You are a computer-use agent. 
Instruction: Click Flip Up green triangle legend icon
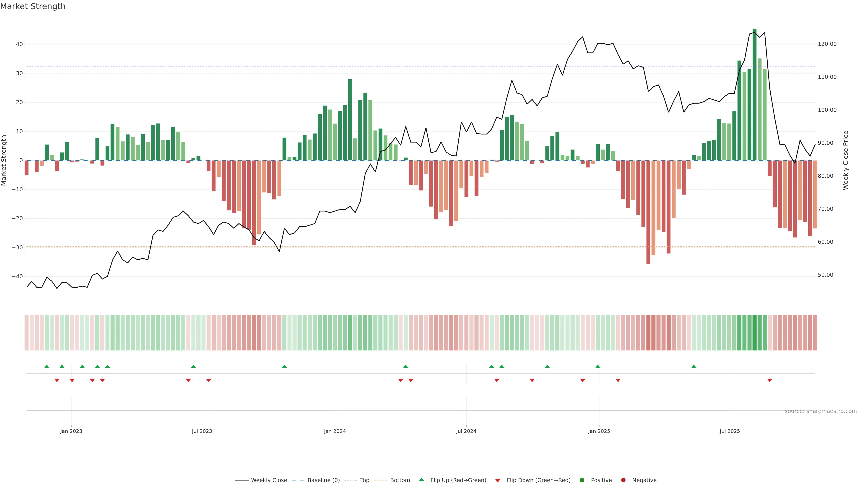421,480
